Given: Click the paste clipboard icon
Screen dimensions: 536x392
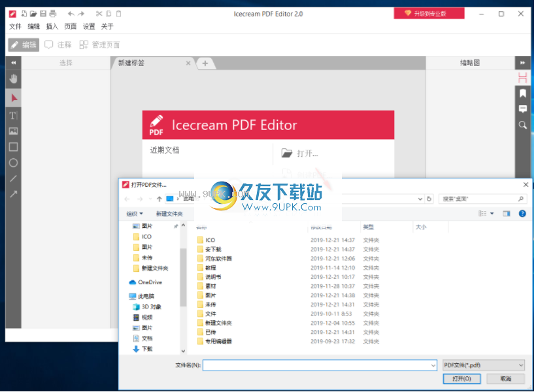Looking at the screenshot, I should pos(118,14).
